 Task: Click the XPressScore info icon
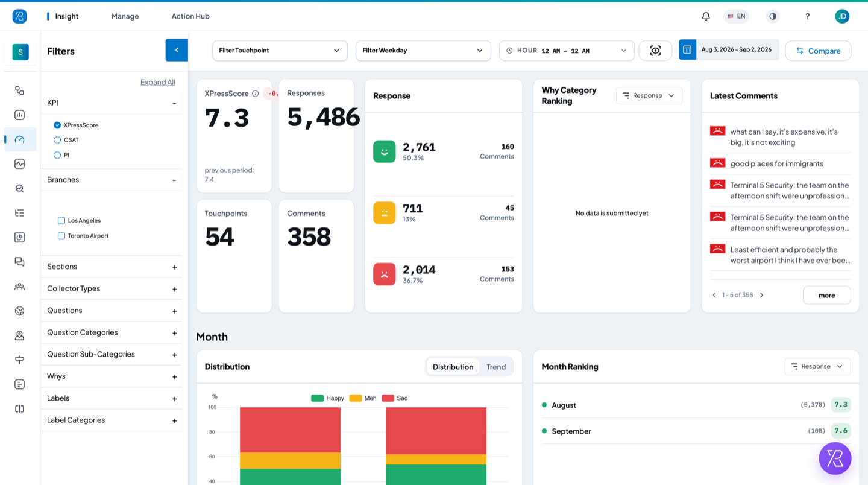pyautogui.click(x=255, y=94)
